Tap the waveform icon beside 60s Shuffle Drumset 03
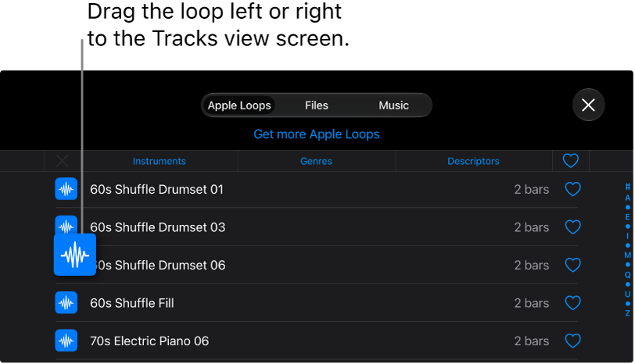The image size is (635, 364). tap(66, 225)
